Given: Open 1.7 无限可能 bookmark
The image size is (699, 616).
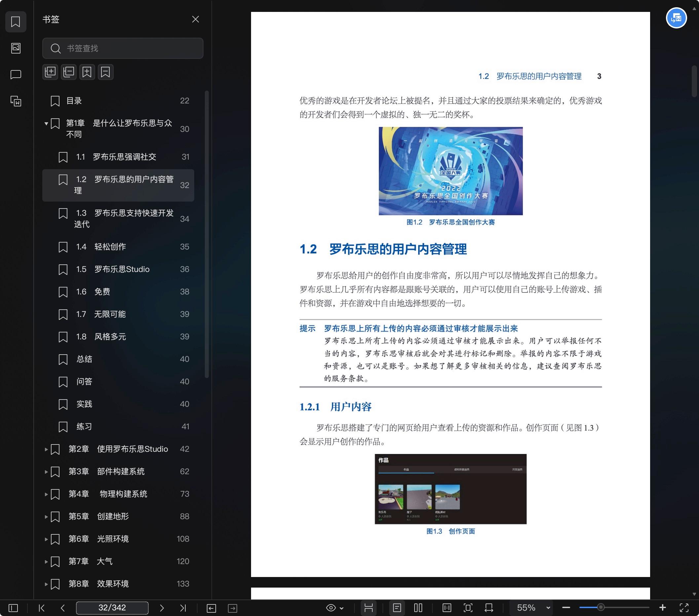Looking at the screenshot, I should (118, 314).
